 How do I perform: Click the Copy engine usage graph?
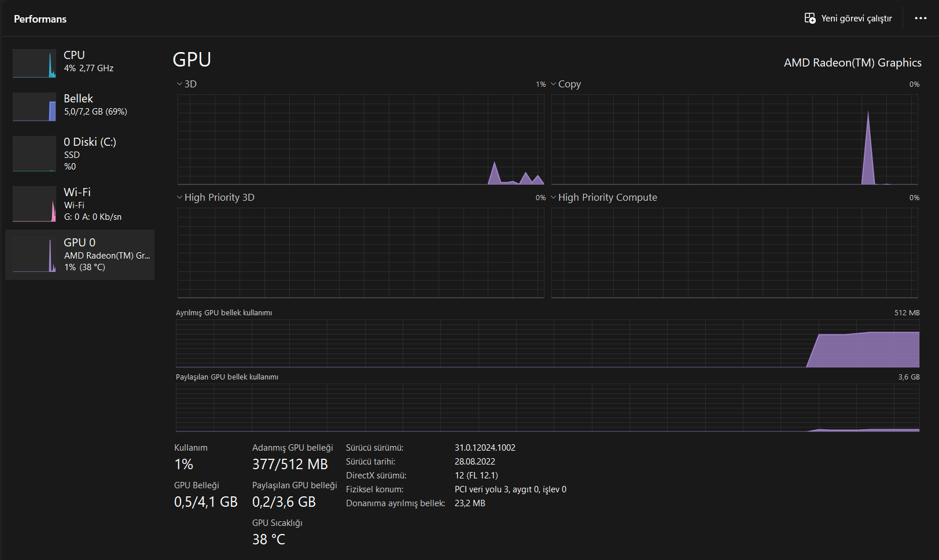(734, 139)
